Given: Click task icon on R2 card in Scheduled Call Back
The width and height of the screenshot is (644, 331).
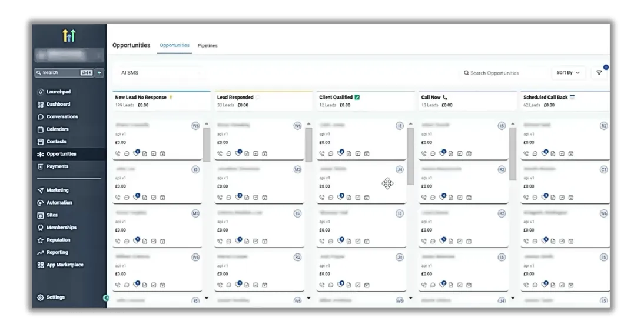Looking at the screenshot, I should [x=562, y=153].
